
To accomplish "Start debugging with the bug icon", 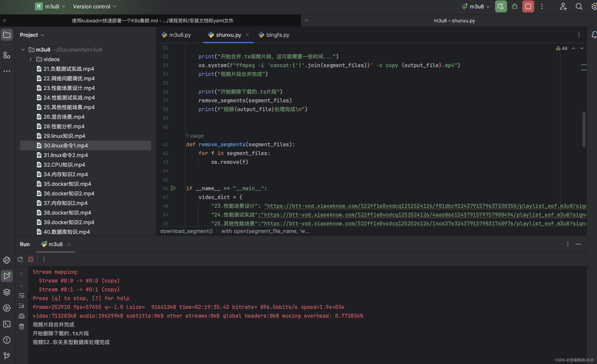I will 514,7.
